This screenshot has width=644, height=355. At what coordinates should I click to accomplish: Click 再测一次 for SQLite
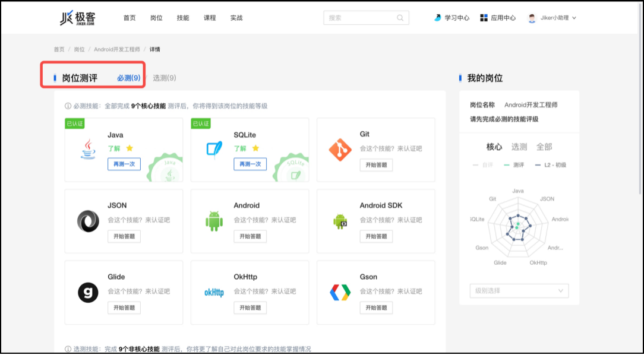click(250, 164)
